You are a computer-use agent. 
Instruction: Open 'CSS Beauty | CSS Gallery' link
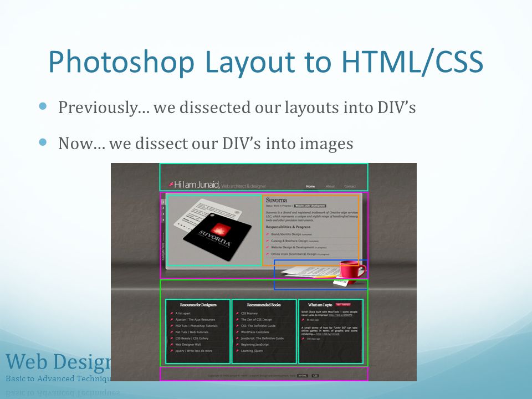(192, 338)
